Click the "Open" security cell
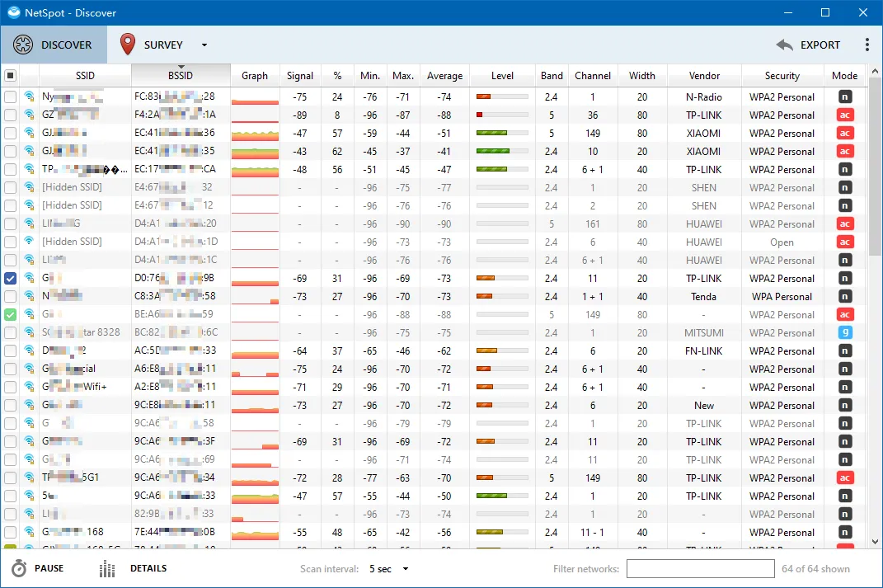Screen dimensions: 883x588 [x=782, y=242]
